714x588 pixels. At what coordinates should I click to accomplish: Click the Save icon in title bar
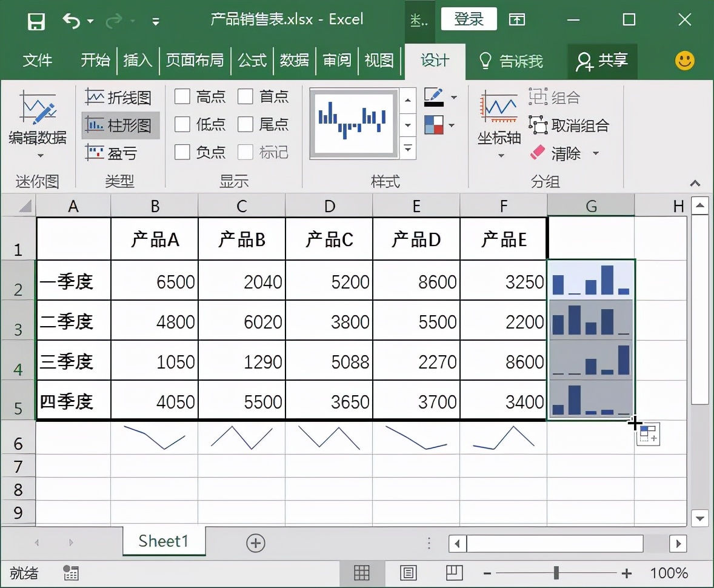coord(36,21)
